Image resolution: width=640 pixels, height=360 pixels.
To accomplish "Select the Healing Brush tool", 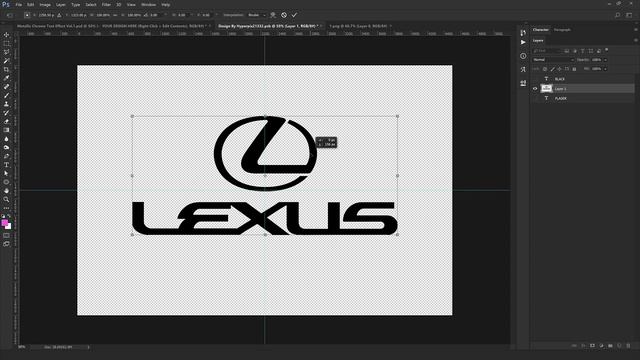I will tap(6, 87).
